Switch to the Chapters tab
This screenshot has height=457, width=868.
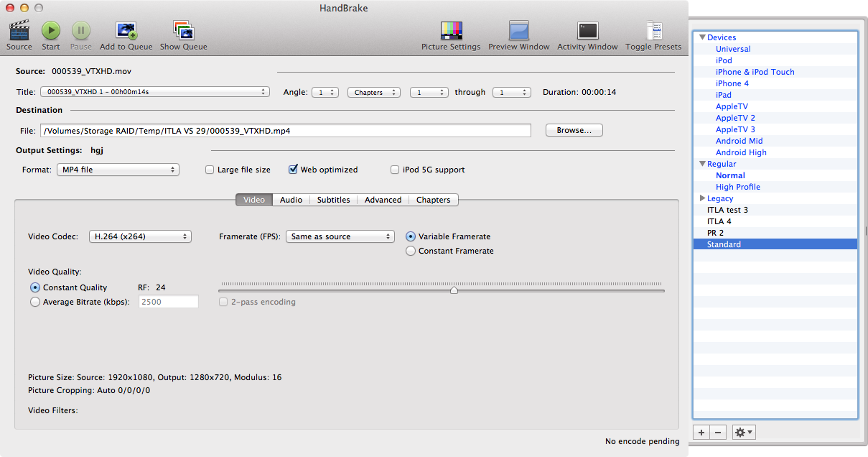pyautogui.click(x=434, y=200)
